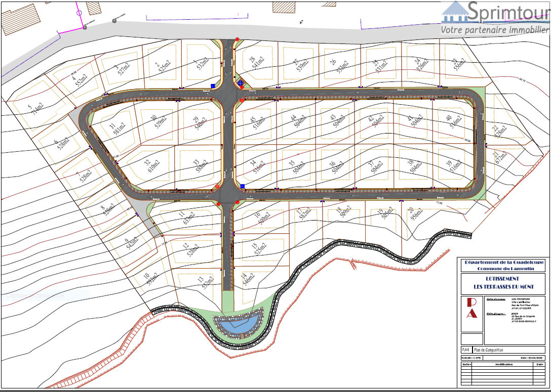Select lot 20 labeled 956m2

[x=415, y=214]
